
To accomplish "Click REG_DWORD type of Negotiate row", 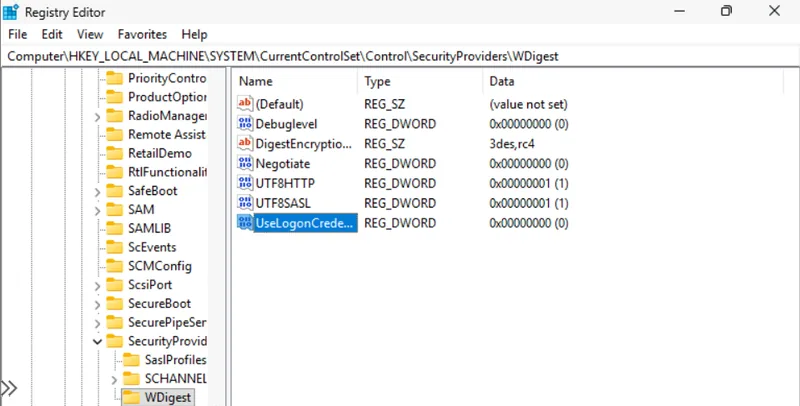I will 400,164.
